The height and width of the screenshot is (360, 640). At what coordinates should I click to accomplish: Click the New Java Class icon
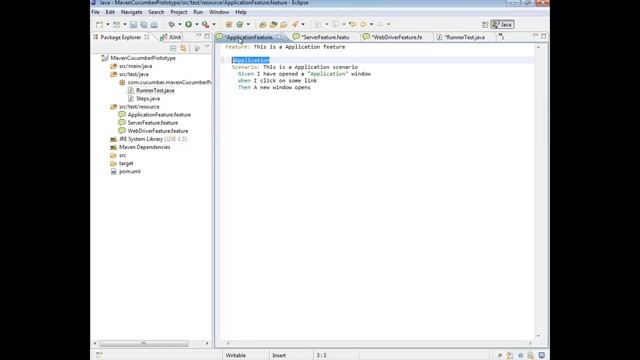pyautogui.click(x=240, y=24)
